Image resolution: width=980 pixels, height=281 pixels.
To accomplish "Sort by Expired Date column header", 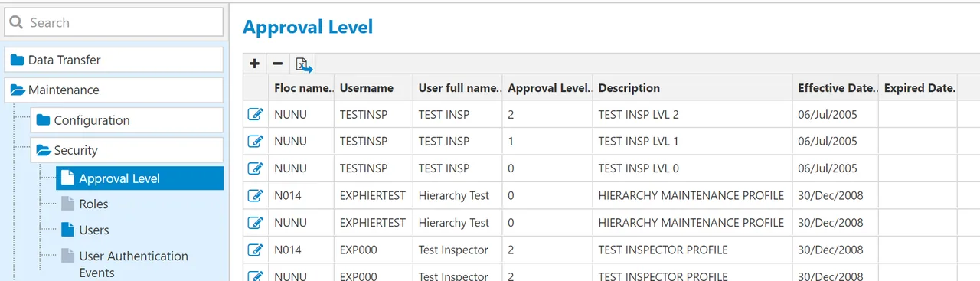I will point(917,88).
